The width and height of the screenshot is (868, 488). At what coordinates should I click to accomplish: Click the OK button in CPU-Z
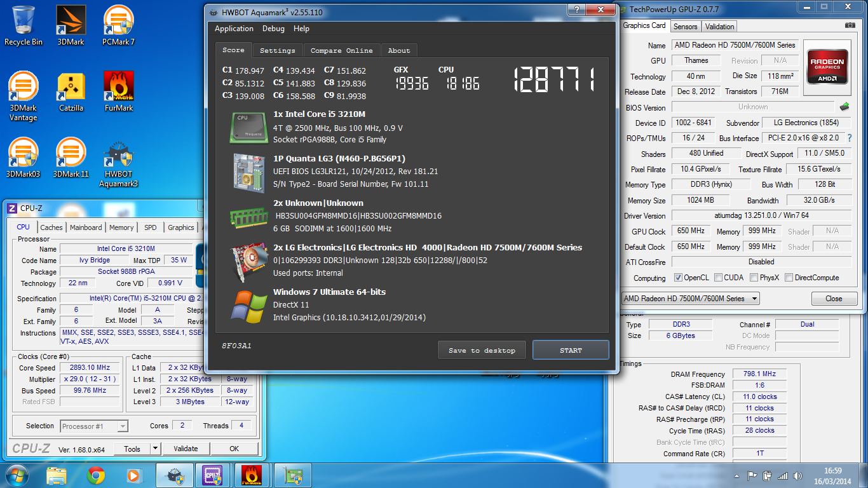point(234,449)
